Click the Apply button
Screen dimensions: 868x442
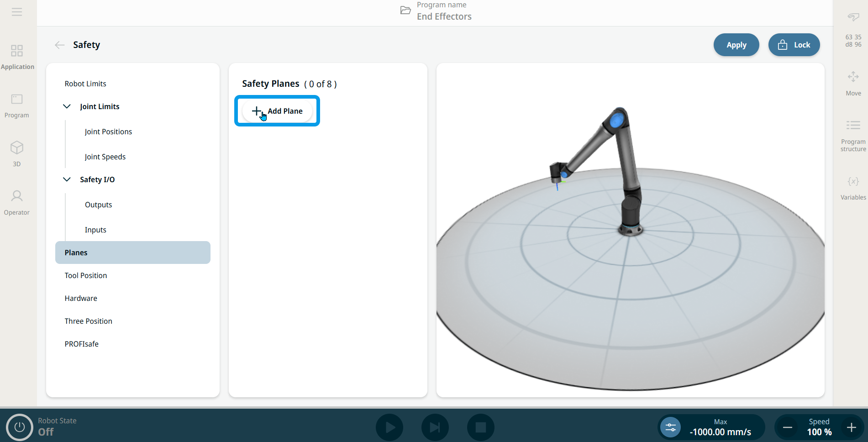pyautogui.click(x=736, y=45)
